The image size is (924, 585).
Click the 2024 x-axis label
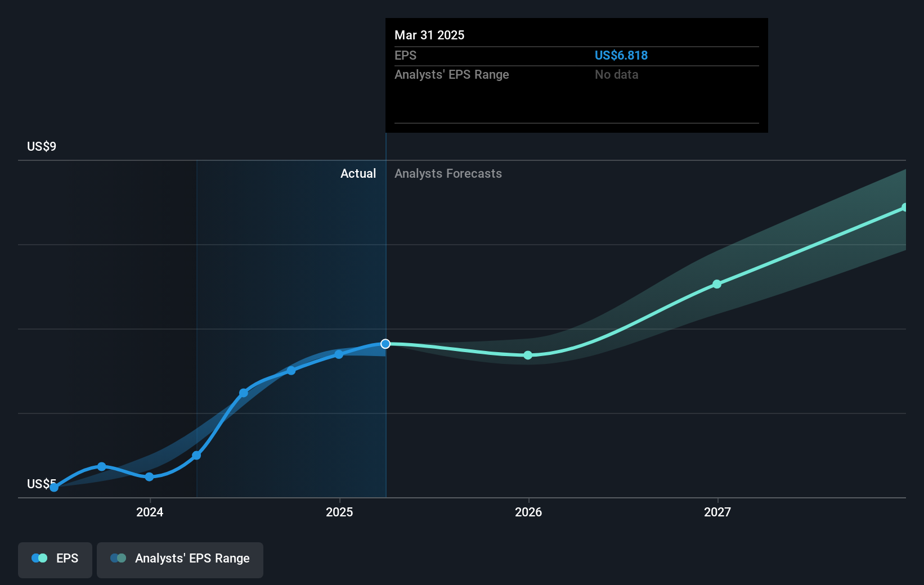point(150,512)
